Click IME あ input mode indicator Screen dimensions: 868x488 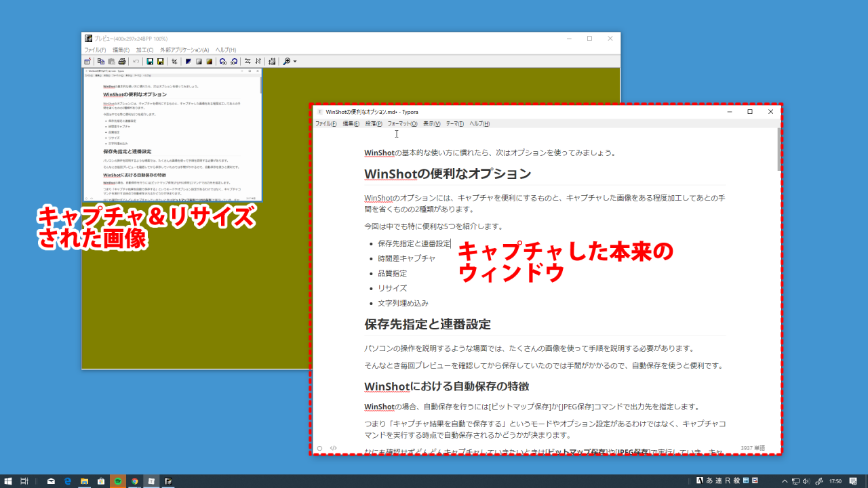[x=710, y=481]
